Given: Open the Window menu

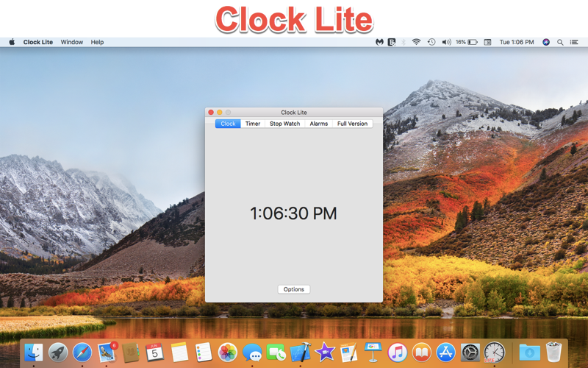Looking at the screenshot, I should click(x=71, y=42).
